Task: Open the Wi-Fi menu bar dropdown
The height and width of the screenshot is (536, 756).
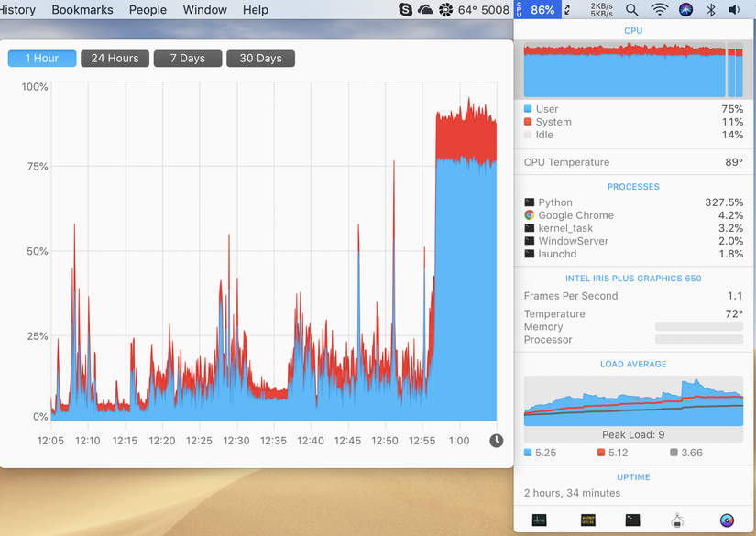Action: pyautogui.click(x=659, y=10)
